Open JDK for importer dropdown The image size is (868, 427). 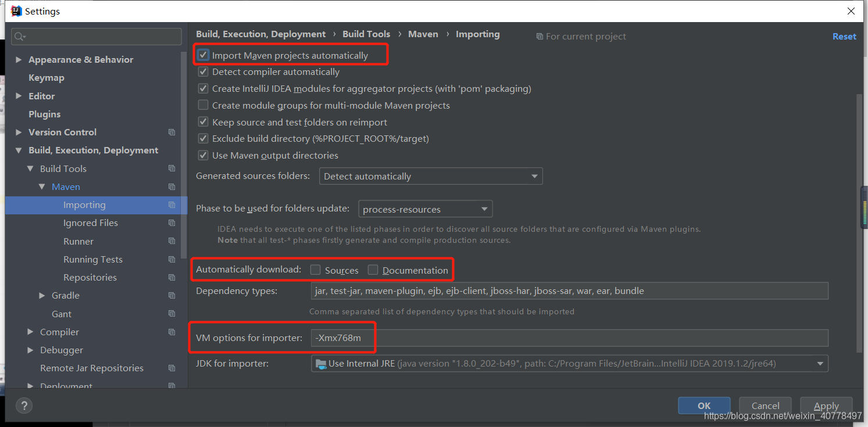pos(570,364)
